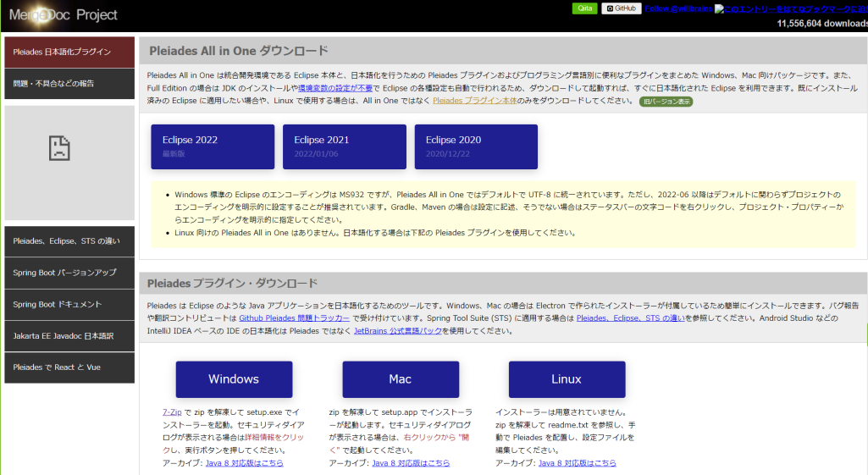Screen dimensions: 868x475
Task: Click the MergeDoc Project logo
Action: [64, 15]
